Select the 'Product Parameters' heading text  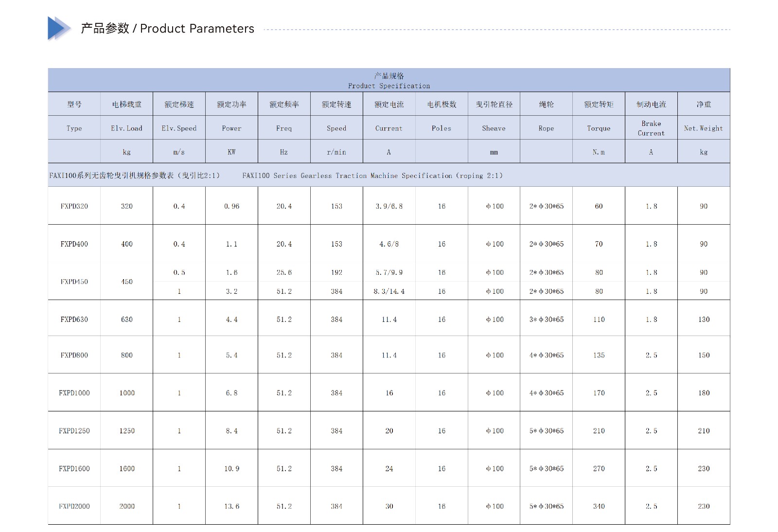click(197, 29)
